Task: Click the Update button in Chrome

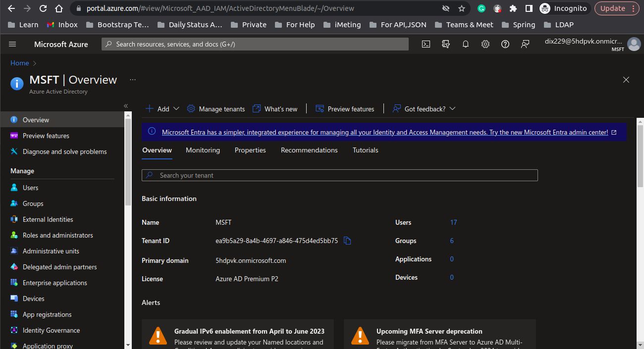Action: (x=617, y=8)
